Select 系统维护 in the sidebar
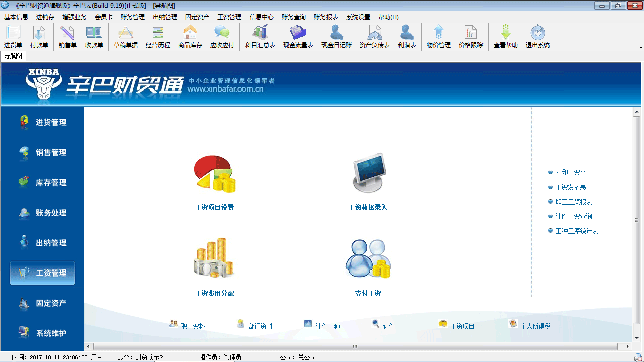Viewport: 644px width, 362px height. click(x=43, y=333)
